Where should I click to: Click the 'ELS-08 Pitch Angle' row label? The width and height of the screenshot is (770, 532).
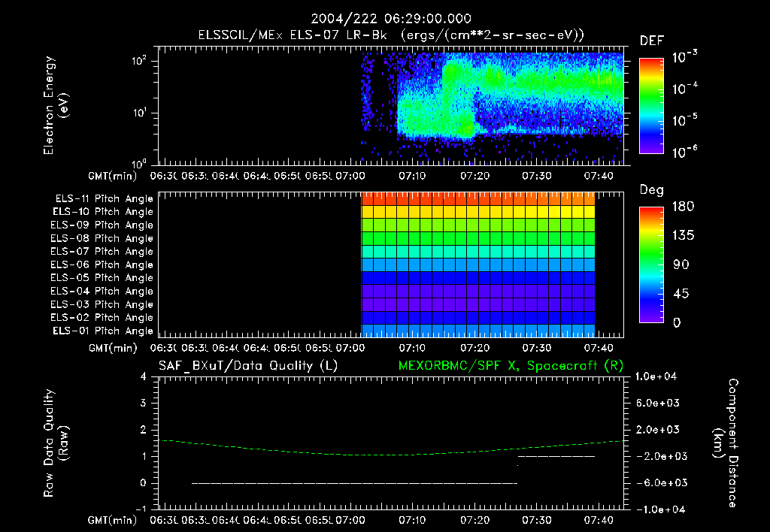point(102,238)
